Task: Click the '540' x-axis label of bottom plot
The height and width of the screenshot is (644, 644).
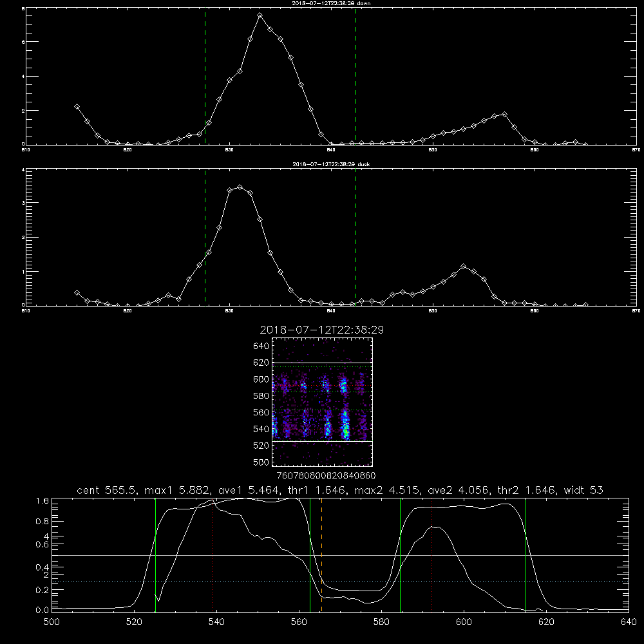Action: pyautogui.click(x=216, y=622)
